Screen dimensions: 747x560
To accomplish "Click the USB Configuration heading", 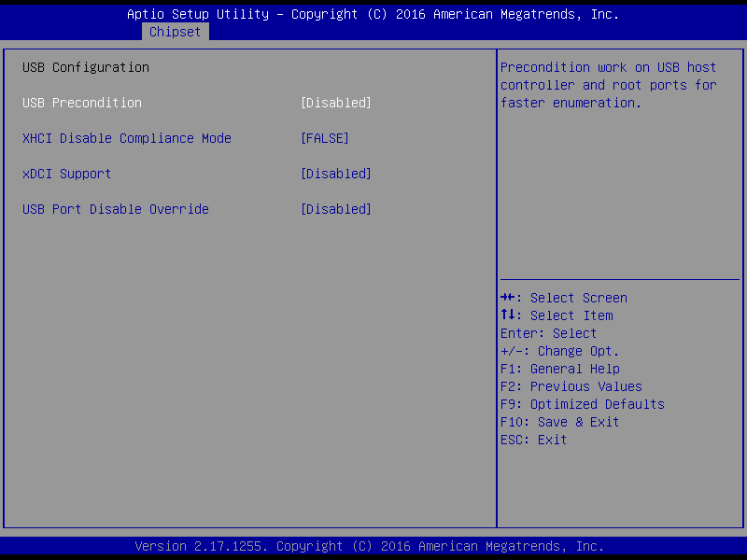I will click(86, 67).
